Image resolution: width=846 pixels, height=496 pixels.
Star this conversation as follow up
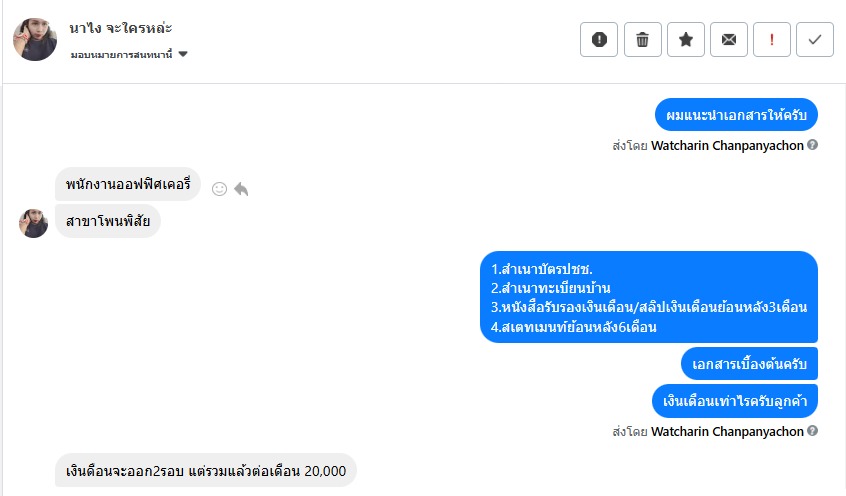[x=686, y=40]
